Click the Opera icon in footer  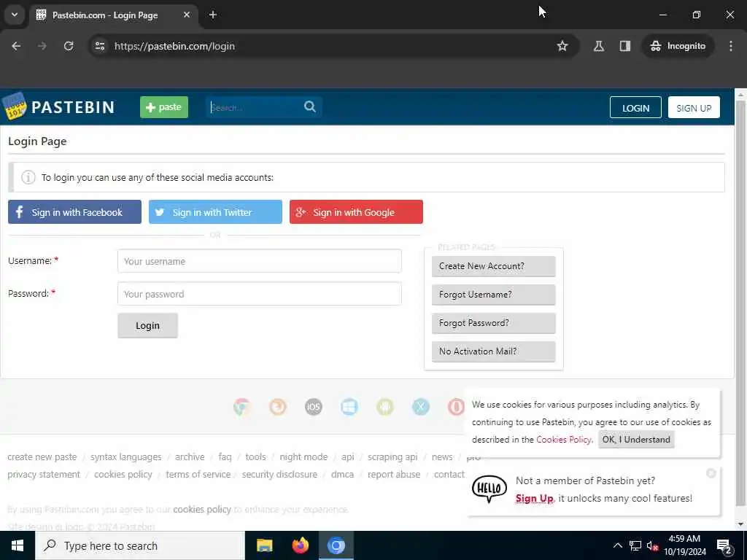pos(456,407)
